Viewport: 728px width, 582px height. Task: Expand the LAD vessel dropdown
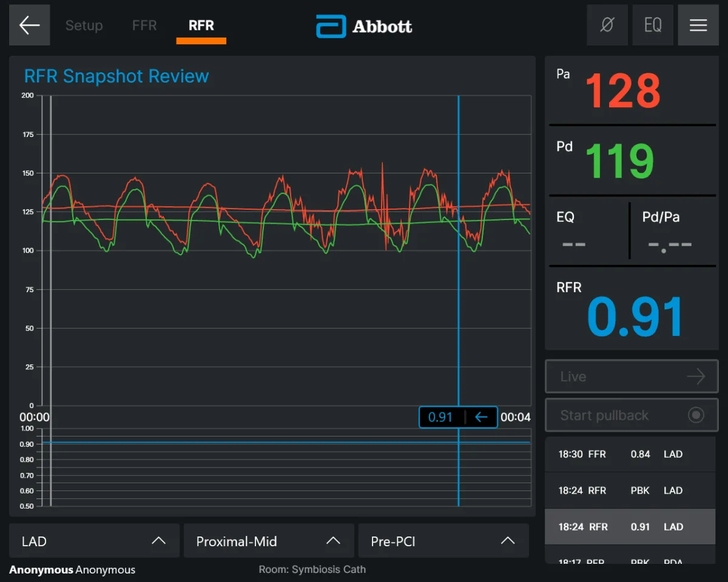[x=94, y=541]
